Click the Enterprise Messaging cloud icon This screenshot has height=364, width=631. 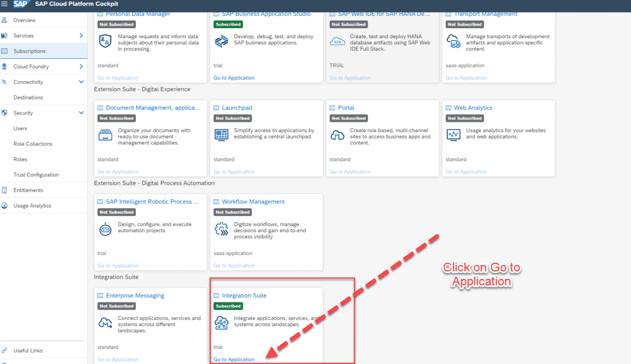(x=105, y=323)
